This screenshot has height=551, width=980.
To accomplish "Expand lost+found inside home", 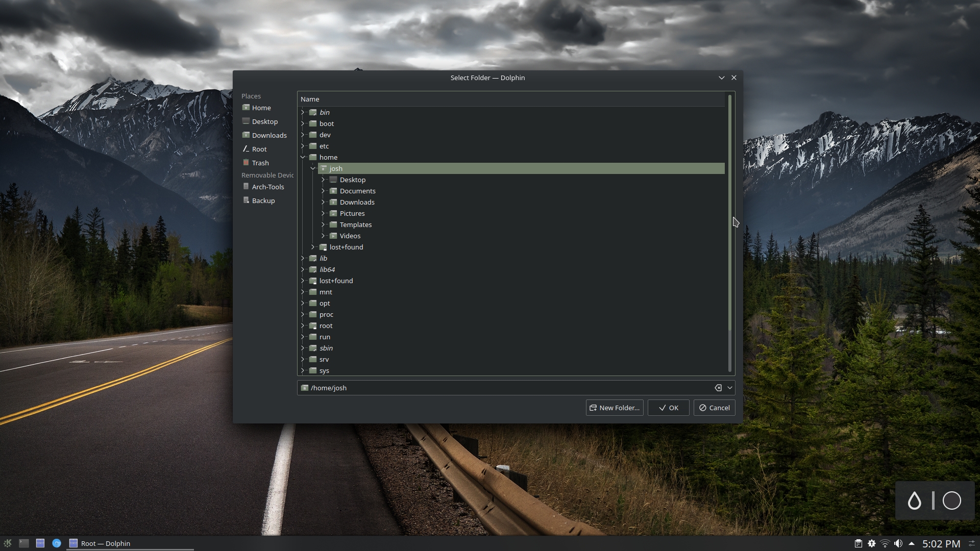I will [313, 247].
